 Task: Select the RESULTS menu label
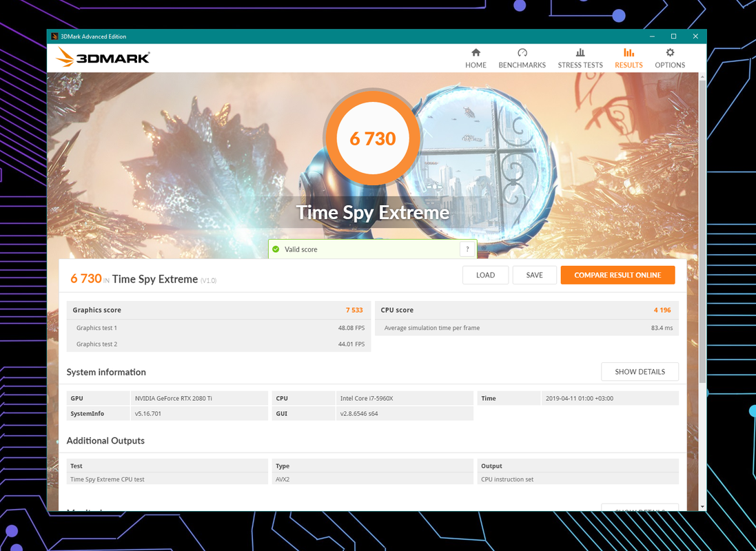(629, 65)
